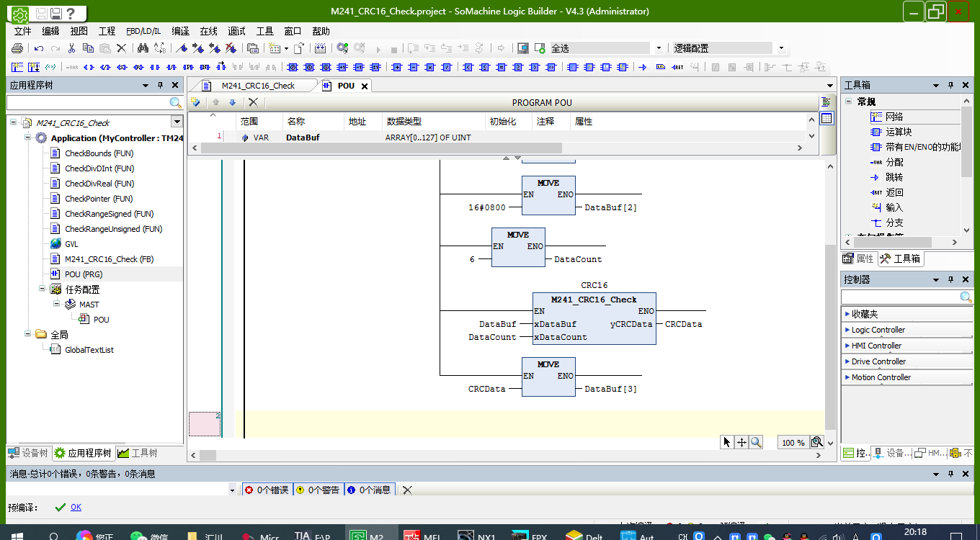Open the 编译 menu
The image size is (980, 540).
pyautogui.click(x=180, y=31)
